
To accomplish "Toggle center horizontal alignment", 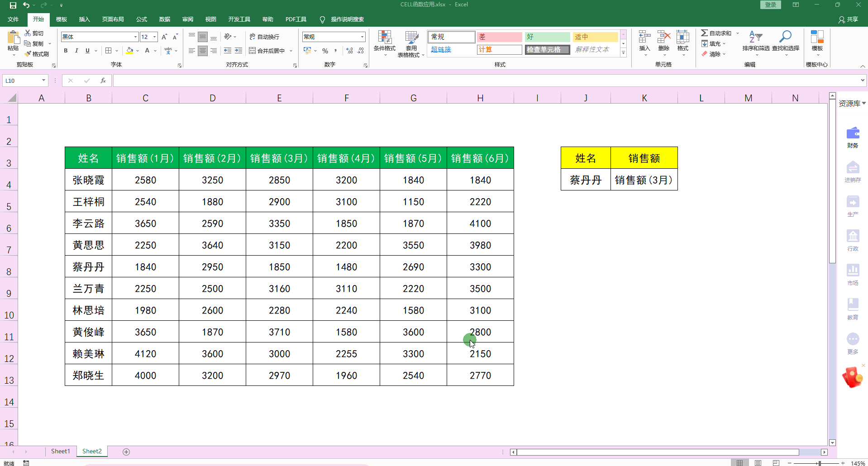I will (x=203, y=51).
